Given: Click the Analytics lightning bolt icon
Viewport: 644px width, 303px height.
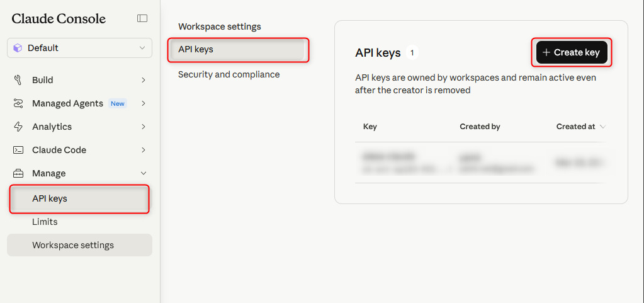Looking at the screenshot, I should coord(18,127).
